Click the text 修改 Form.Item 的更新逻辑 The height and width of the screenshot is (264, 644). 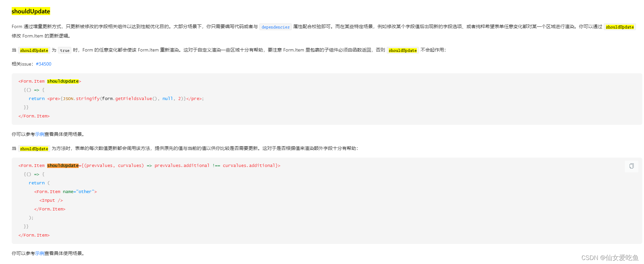[x=41, y=36]
